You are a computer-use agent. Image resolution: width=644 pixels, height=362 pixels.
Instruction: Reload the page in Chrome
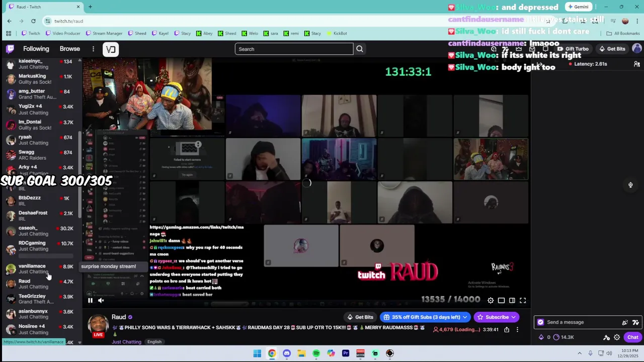(33, 21)
